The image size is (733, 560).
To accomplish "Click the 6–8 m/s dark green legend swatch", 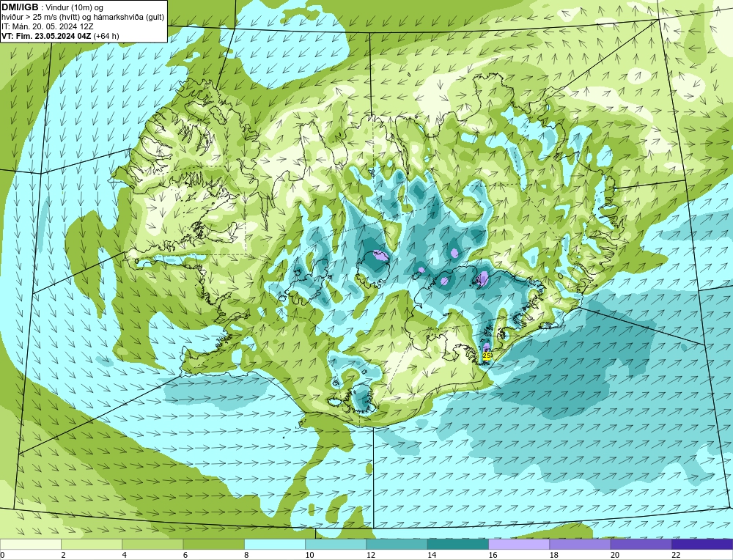I will (x=213, y=544).
